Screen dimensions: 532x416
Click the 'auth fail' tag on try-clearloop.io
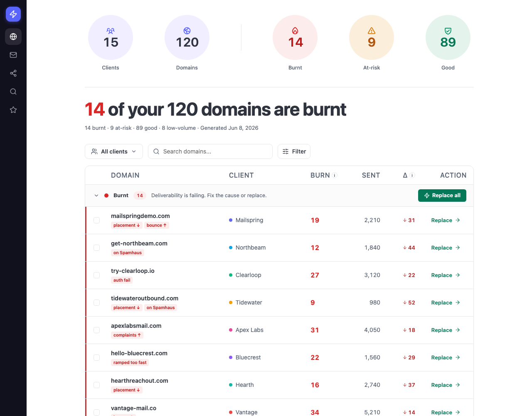(x=122, y=280)
